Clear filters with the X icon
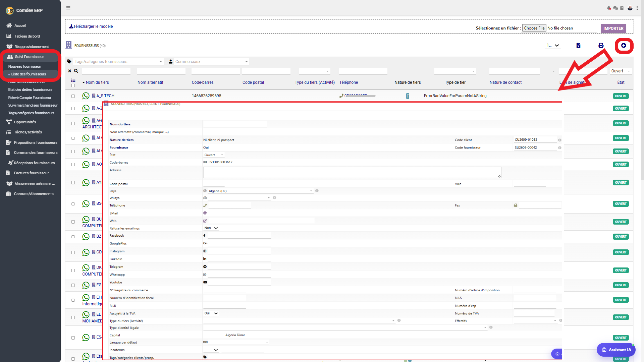The image size is (644, 362). point(70,71)
